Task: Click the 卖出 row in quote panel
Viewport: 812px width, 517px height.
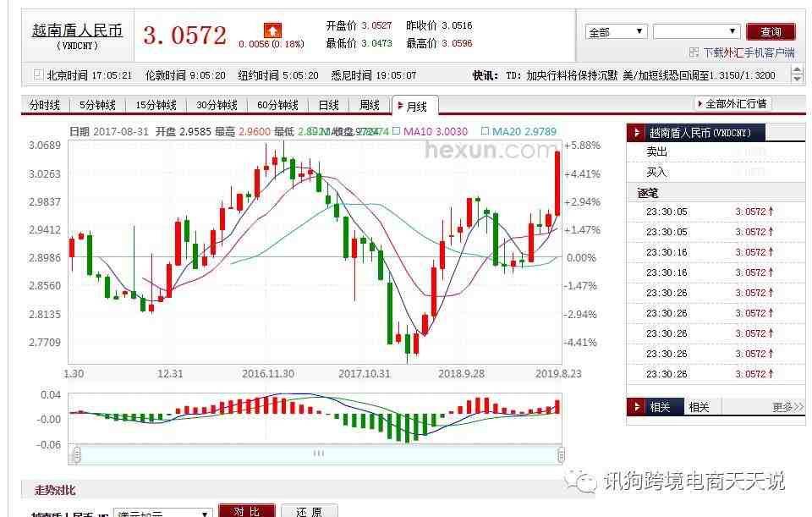Action: [x=716, y=151]
